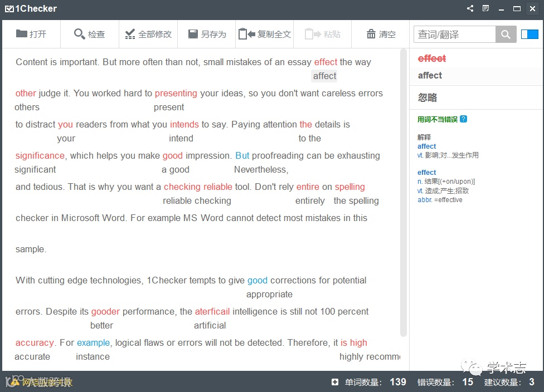Click suggestion 'accurate'
Image resolution: width=544 pixels, height=392 pixels.
pos(32,357)
